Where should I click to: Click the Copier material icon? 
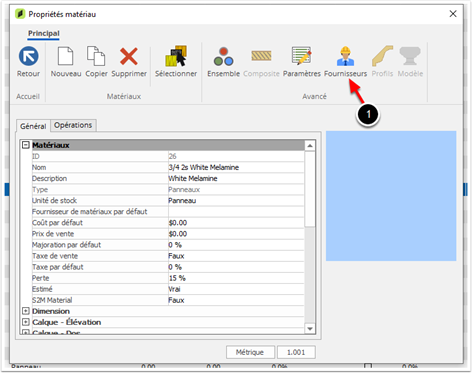point(96,56)
